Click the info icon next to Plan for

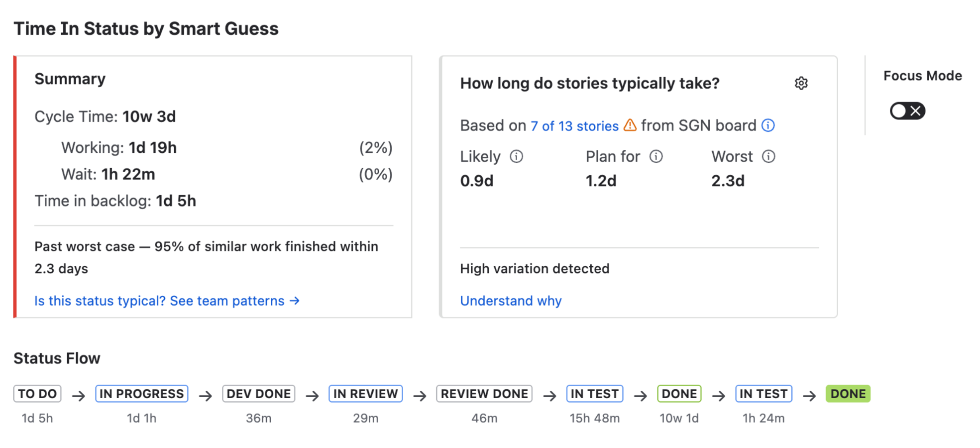point(656,157)
